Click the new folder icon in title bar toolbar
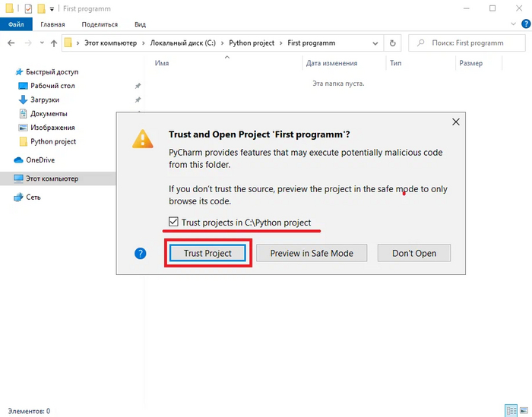Image resolution: width=532 pixels, height=417 pixels. [41, 8]
